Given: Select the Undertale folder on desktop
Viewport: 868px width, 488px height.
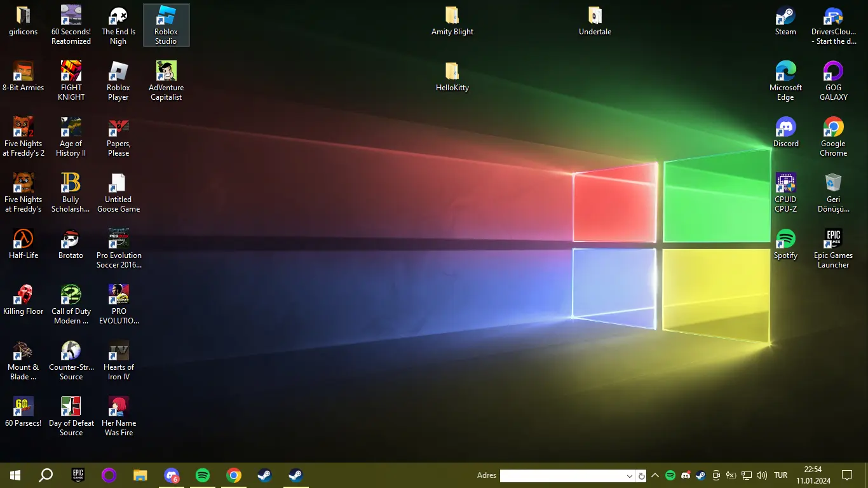Looking at the screenshot, I should [x=595, y=21].
